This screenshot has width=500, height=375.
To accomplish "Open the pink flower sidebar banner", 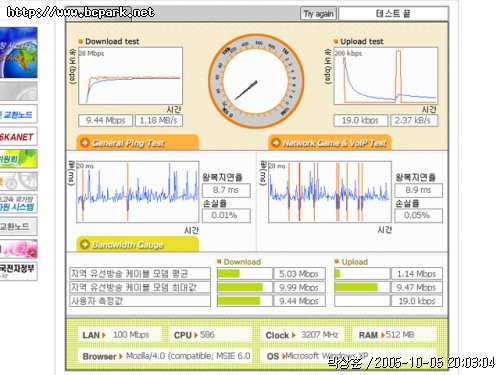I will pos(18,249).
